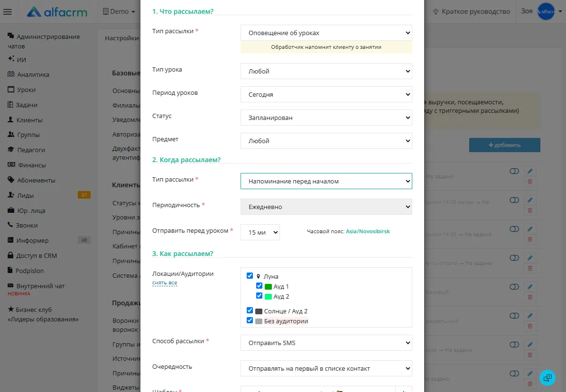Open the Статус dropdown showing Запланирован
The height and width of the screenshot is (392, 566).
click(x=326, y=118)
